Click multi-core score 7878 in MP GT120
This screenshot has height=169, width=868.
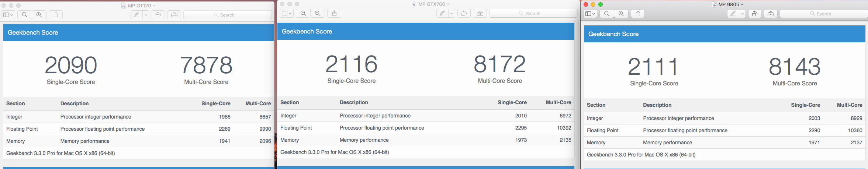206,65
